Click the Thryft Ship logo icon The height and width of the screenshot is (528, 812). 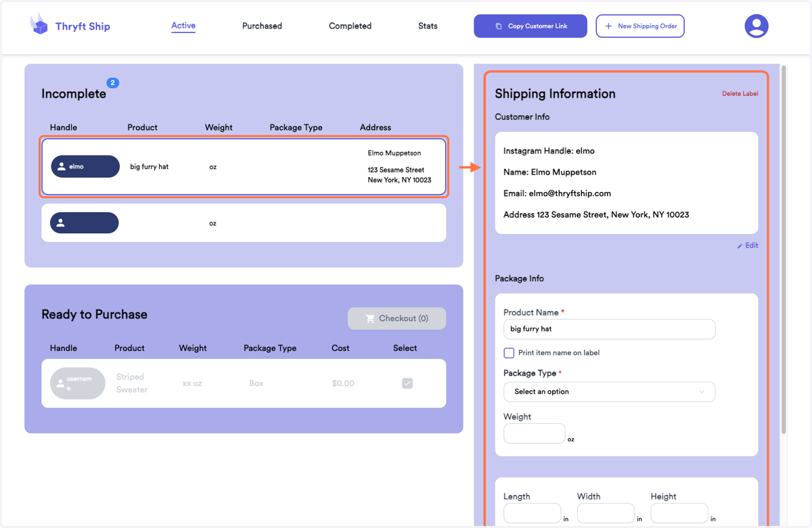coord(39,24)
